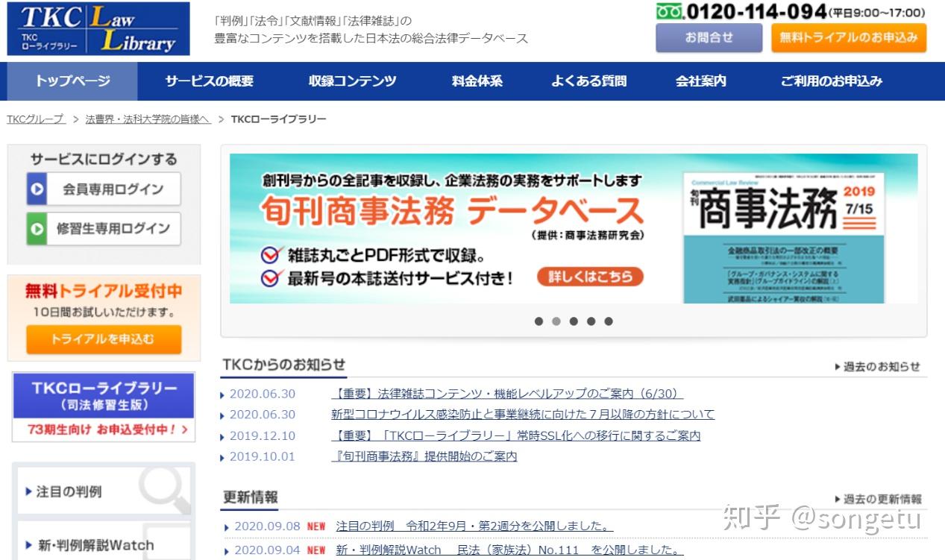Select the second carousel dot
This screenshot has height=560, width=945.
click(556, 321)
